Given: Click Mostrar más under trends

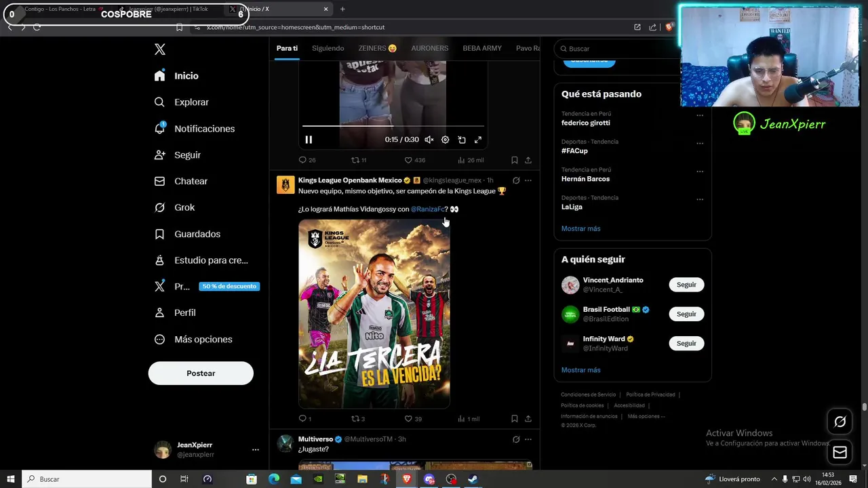Looking at the screenshot, I should [x=580, y=229].
